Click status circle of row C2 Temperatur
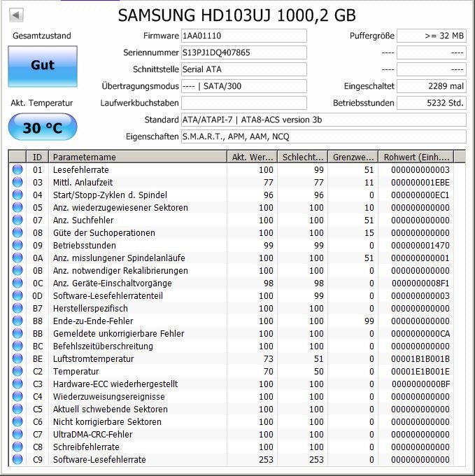This screenshot has height=476, width=475. point(17,371)
